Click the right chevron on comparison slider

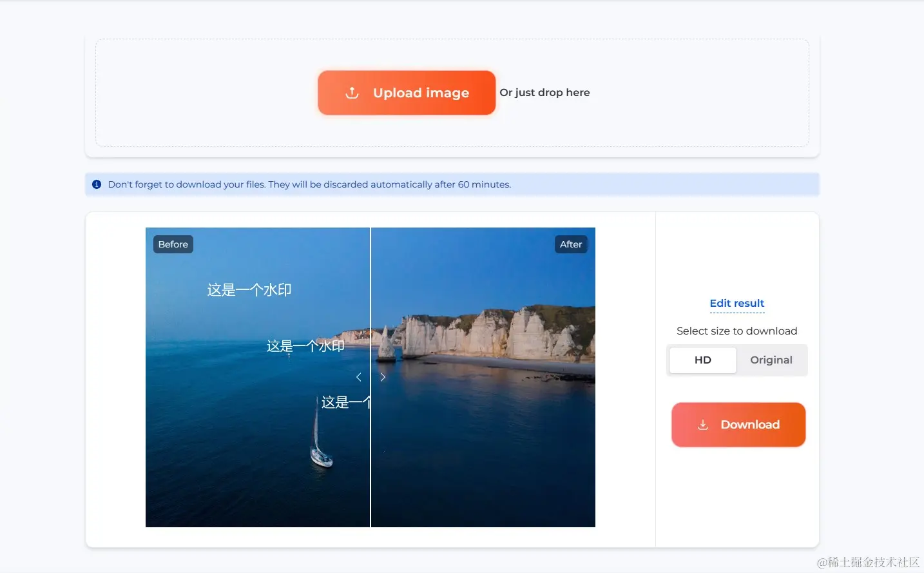pos(383,377)
